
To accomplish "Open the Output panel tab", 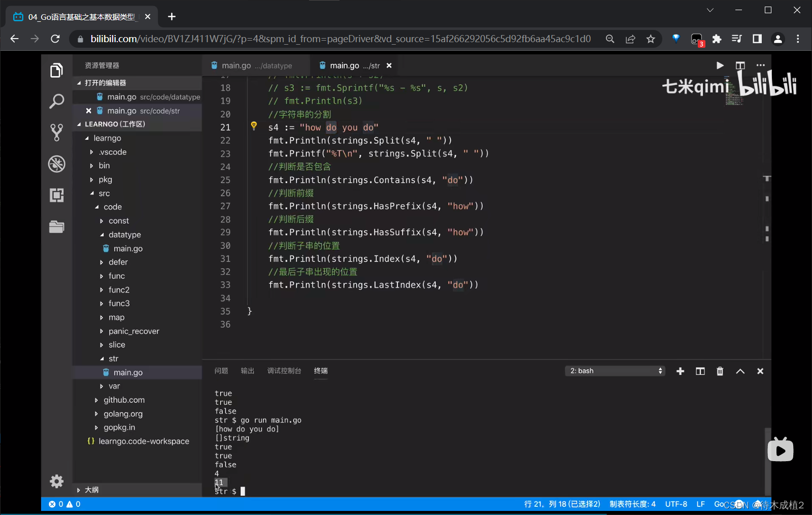I will (x=248, y=371).
